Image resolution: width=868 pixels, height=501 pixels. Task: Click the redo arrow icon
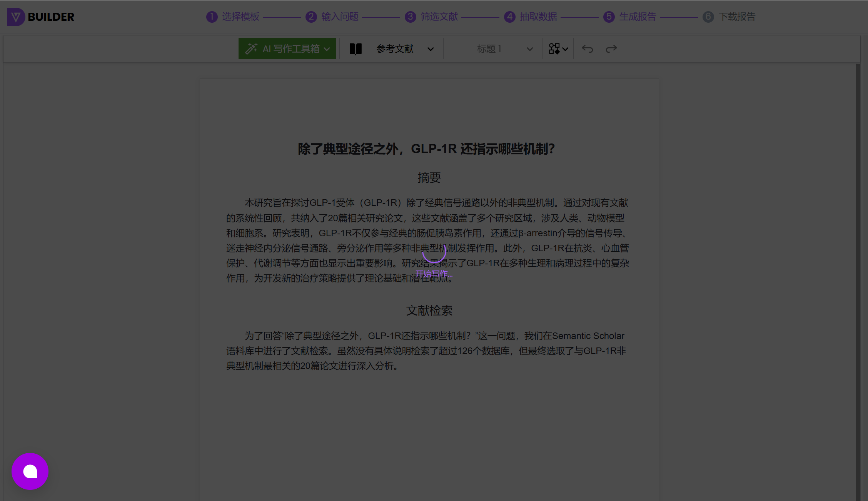pyautogui.click(x=611, y=48)
